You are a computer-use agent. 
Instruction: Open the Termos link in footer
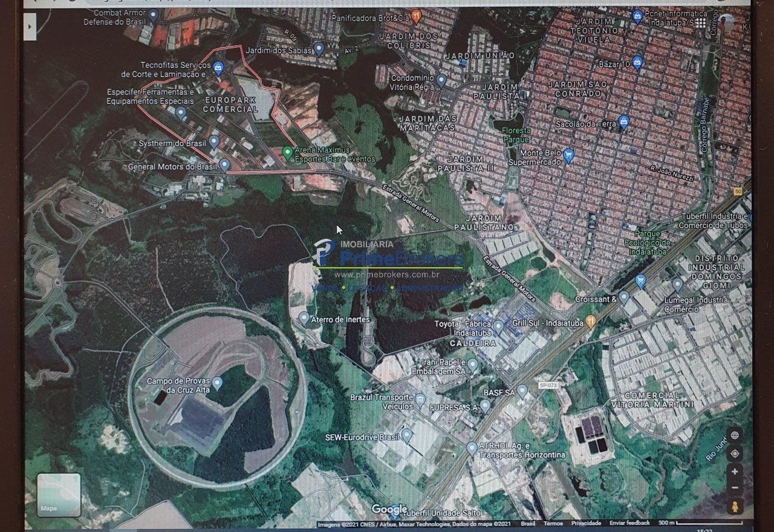point(553,524)
